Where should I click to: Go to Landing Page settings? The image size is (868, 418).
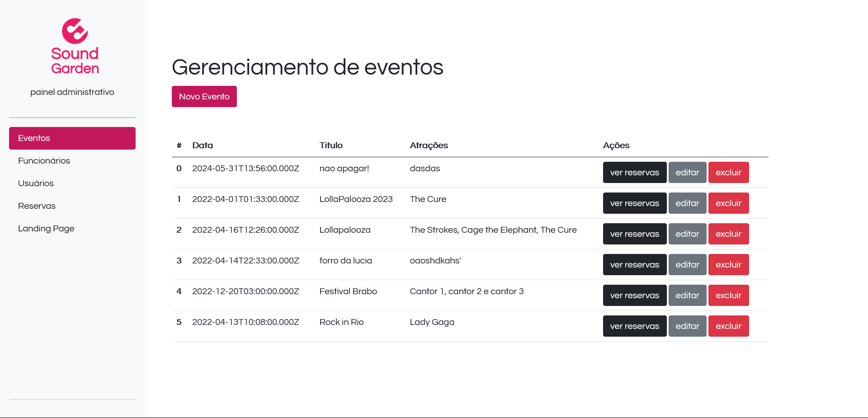point(46,228)
